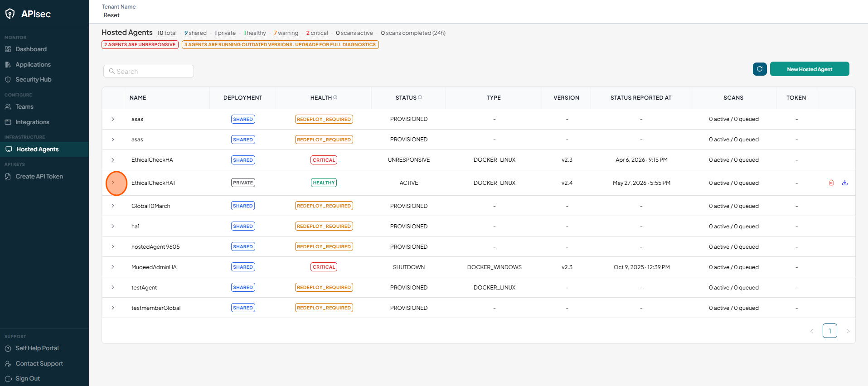Select the Teams people icon

tap(8, 106)
